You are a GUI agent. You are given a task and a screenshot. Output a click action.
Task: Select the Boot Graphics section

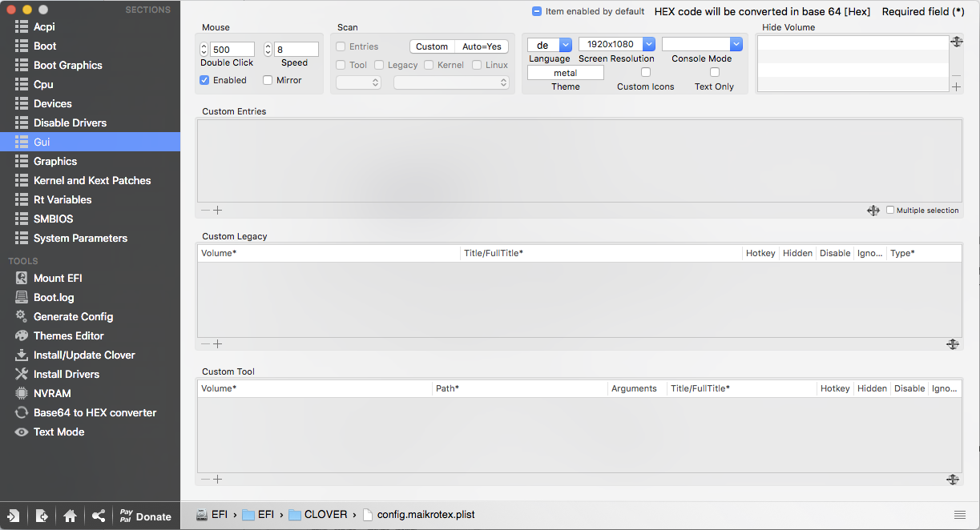tap(67, 65)
